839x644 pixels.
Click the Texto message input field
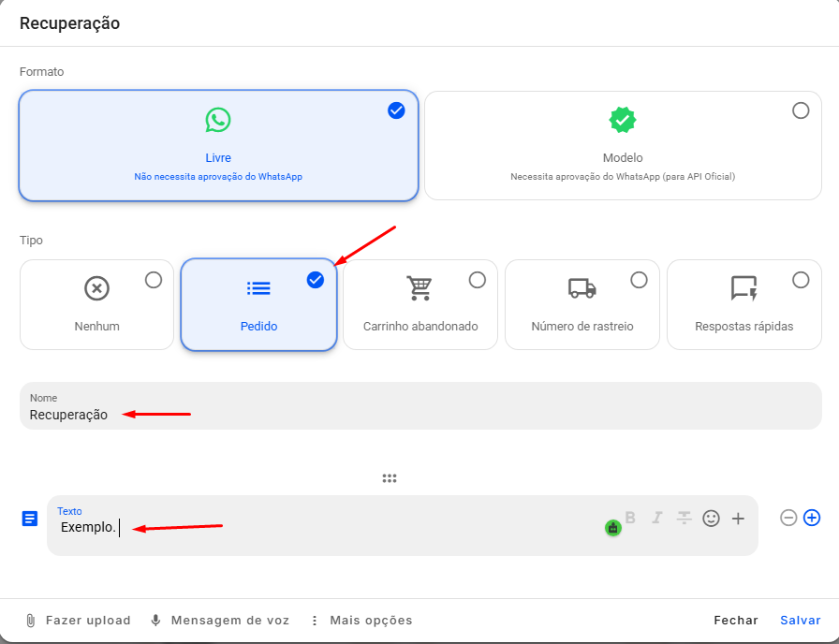click(403, 525)
